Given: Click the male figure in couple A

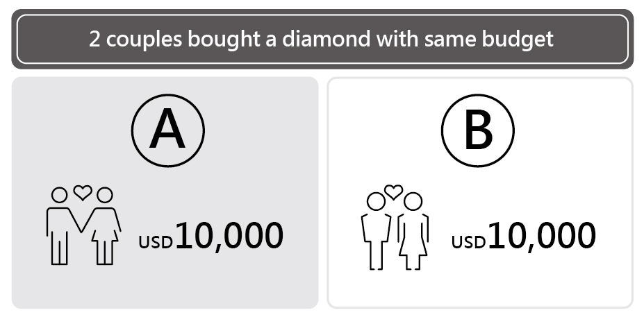Looking at the screenshot, I should pyautogui.click(x=62, y=226).
